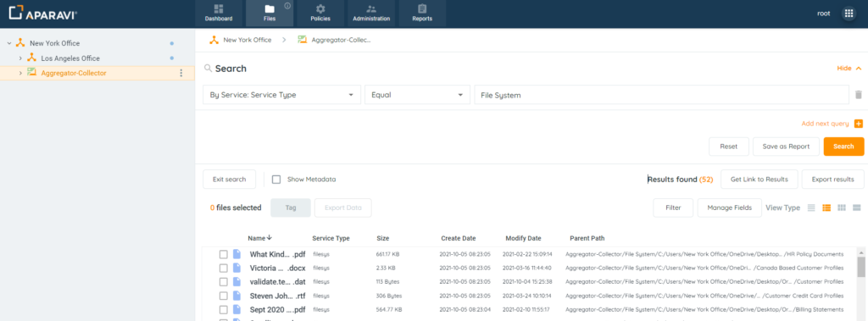Click the Search magnifier icon heading

(x=209, y=68)
